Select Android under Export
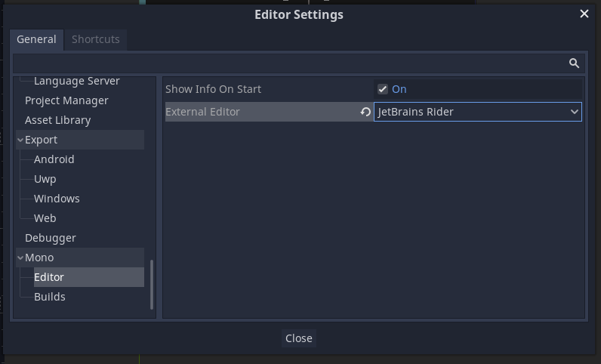The image size is (601, 364). point(54,159)
